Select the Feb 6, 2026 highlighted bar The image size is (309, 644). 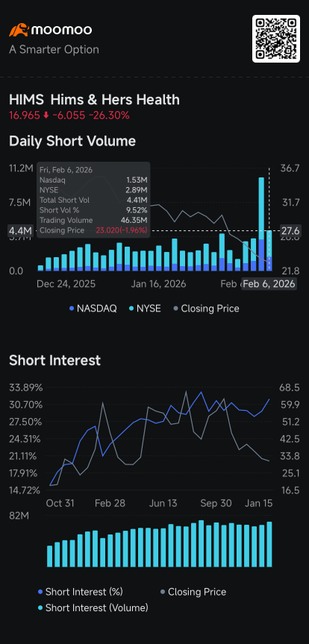(x=269, y=250)
